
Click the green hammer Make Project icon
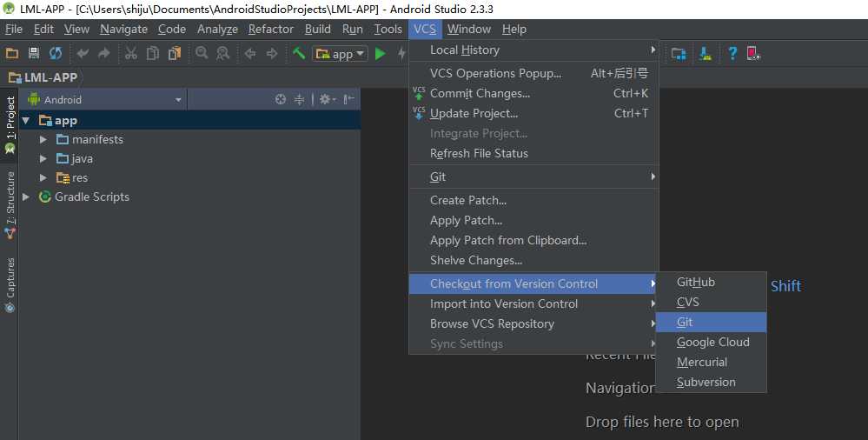(299, 53)
